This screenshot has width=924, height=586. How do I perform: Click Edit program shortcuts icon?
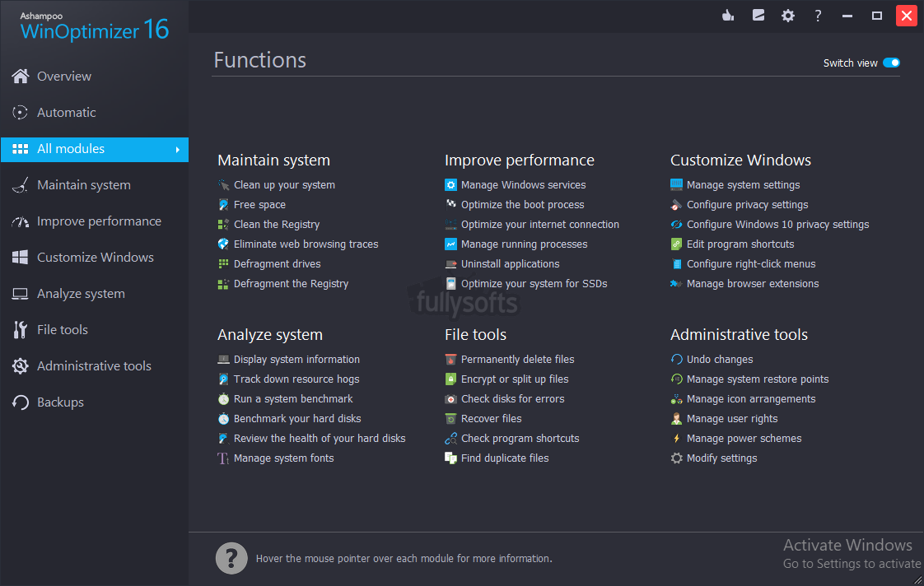[x=676, y=244]
